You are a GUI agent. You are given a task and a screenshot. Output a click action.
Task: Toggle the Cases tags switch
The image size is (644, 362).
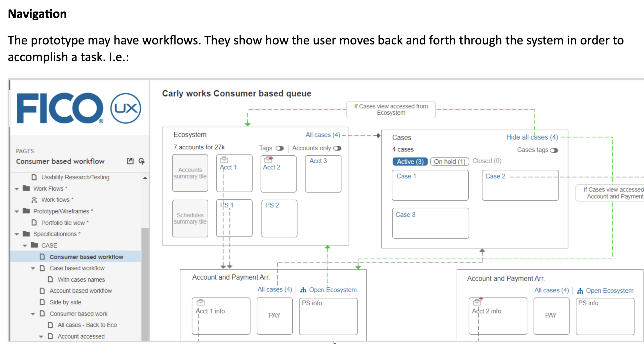point(554,150)
